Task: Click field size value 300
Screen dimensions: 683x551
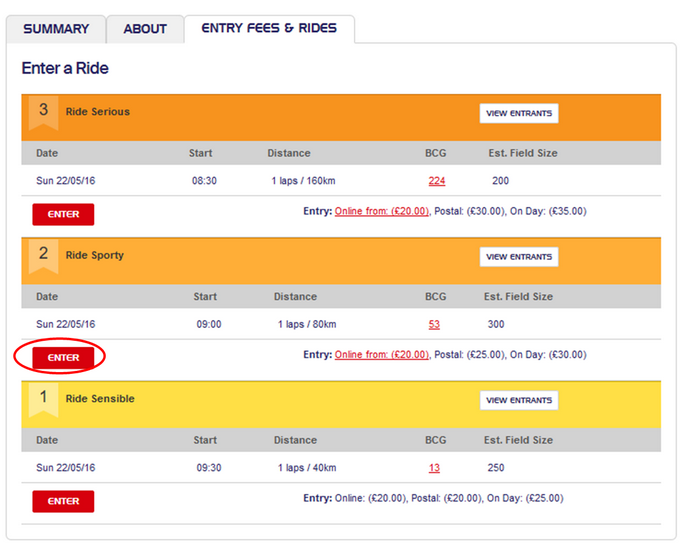Action: click(x=496, y=325)
